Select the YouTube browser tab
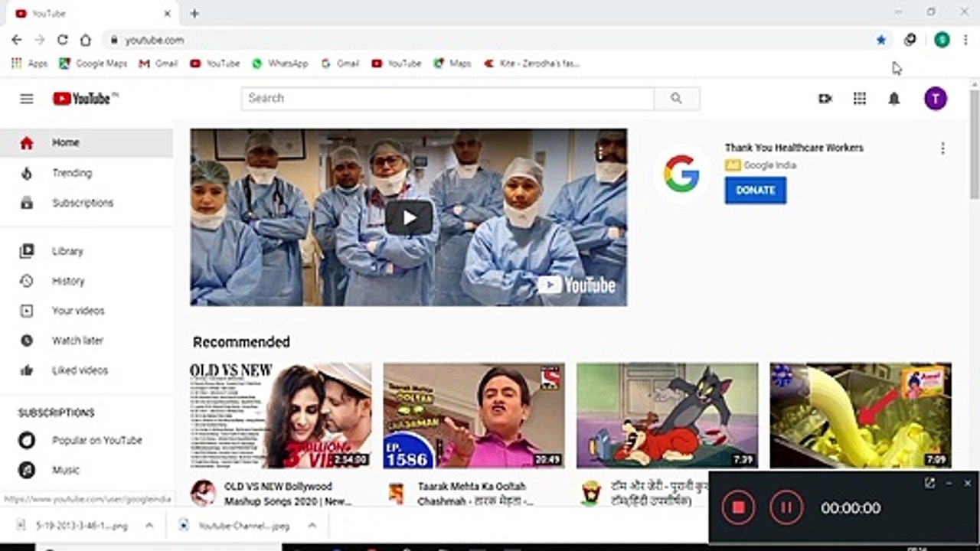Screen dimensions: 980x551 [x=90, y=13]
